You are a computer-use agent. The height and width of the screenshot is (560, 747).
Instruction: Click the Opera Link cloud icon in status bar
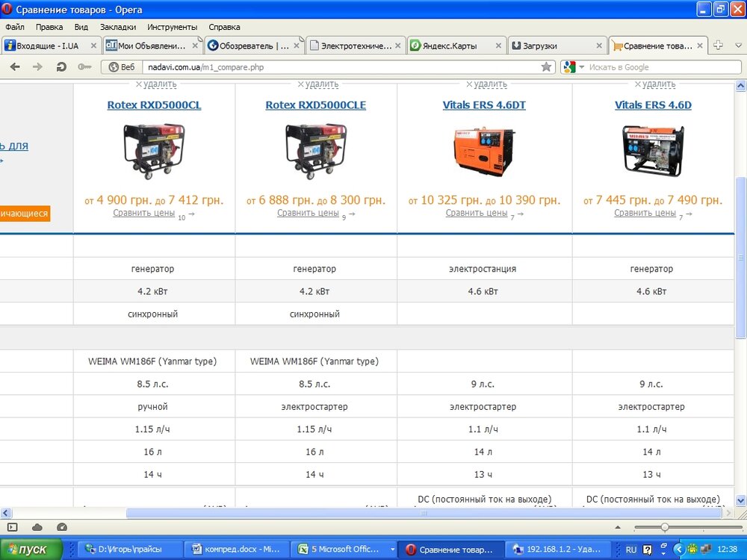point(37,527)
